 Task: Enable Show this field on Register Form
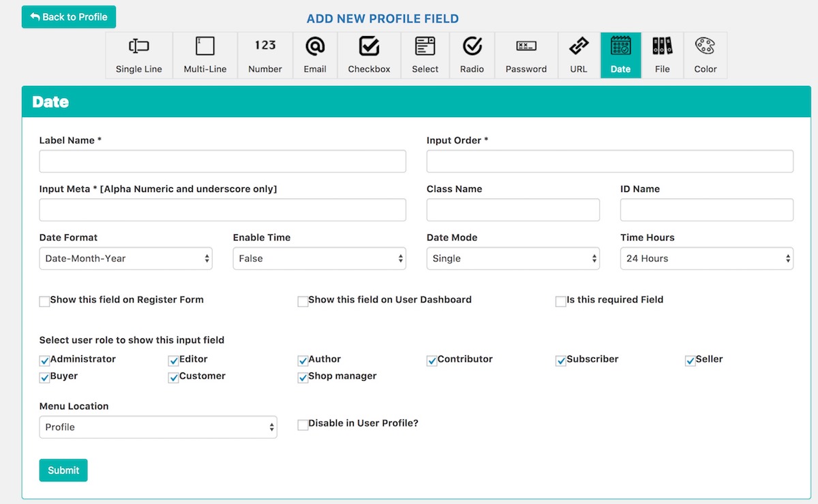coord(45,301)
